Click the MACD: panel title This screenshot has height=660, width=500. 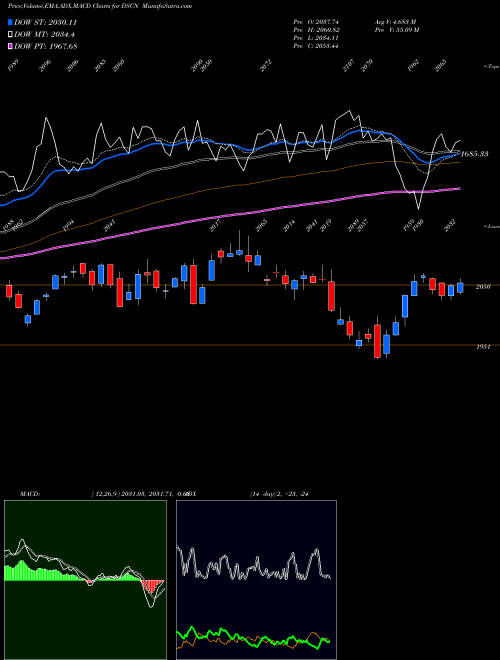coord(30,494)
